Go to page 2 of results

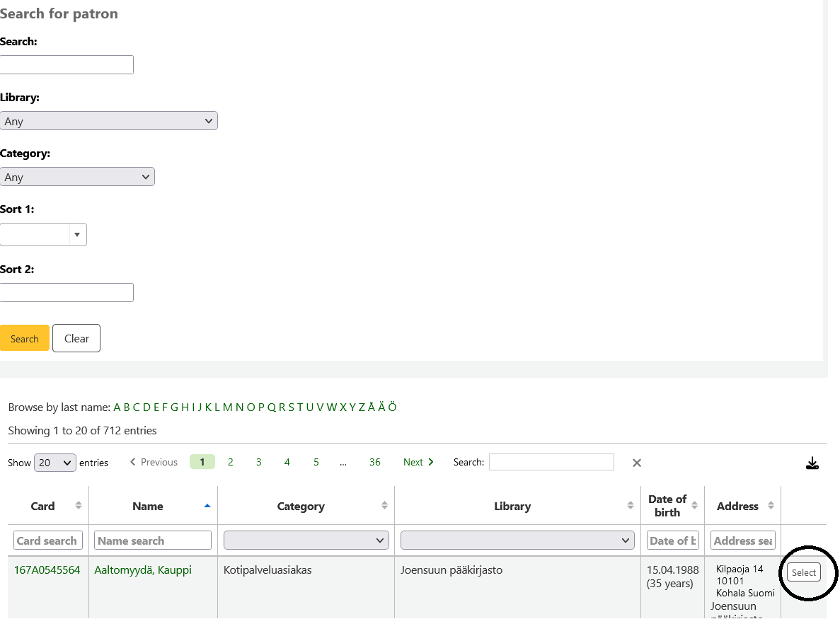click(230, 462)
